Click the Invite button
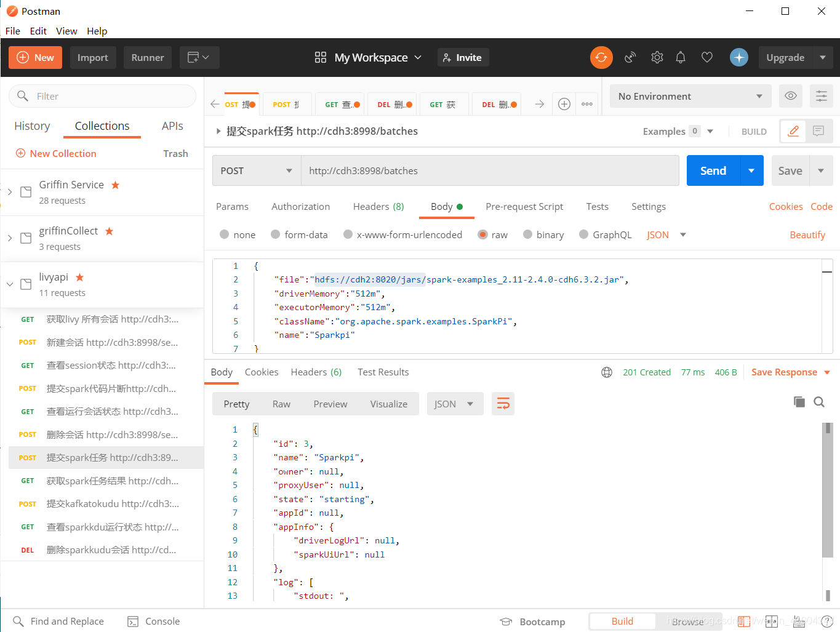 (463, 57)
